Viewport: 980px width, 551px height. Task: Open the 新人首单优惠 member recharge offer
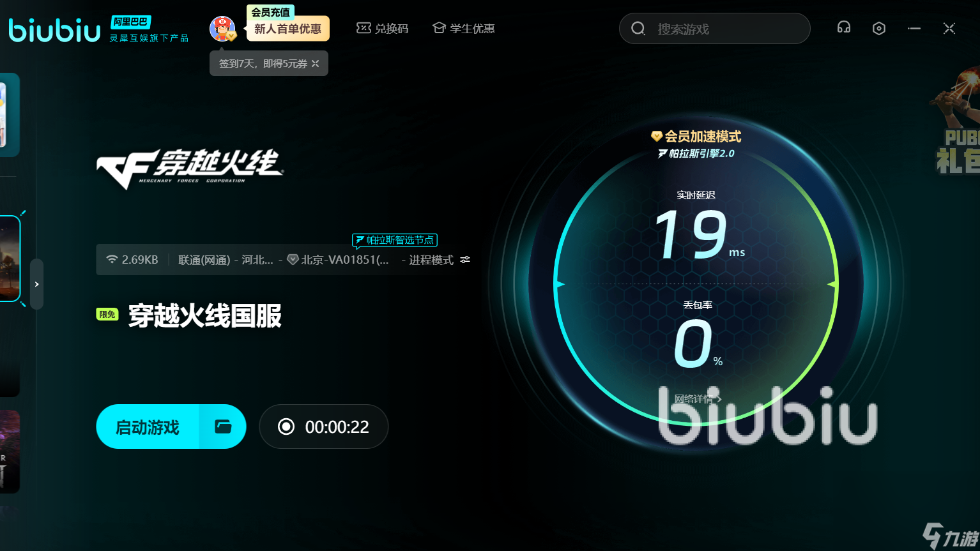287,29
